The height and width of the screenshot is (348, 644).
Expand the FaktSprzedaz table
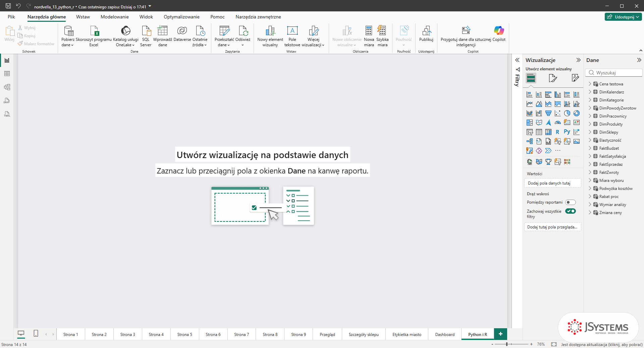coord(590,164)
